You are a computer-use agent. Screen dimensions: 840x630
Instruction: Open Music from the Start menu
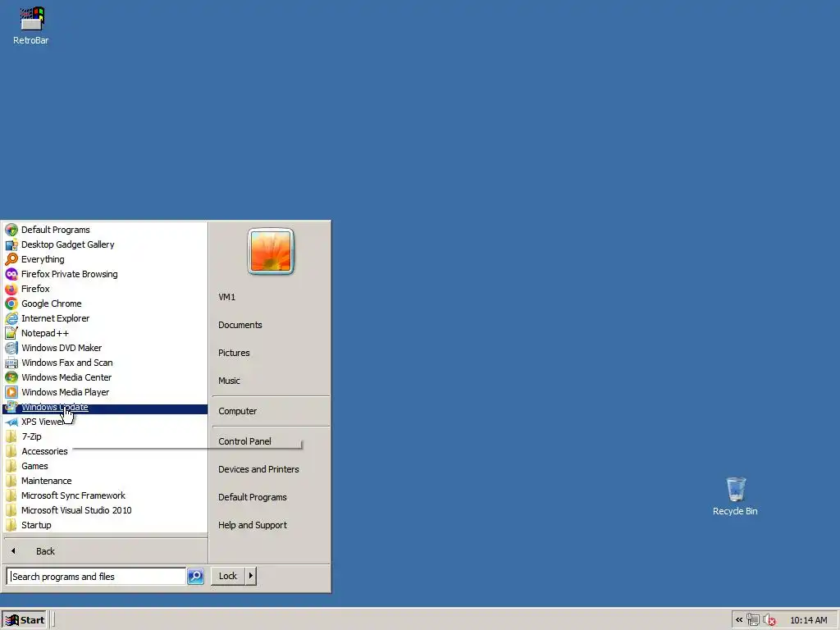click(271, 381)
